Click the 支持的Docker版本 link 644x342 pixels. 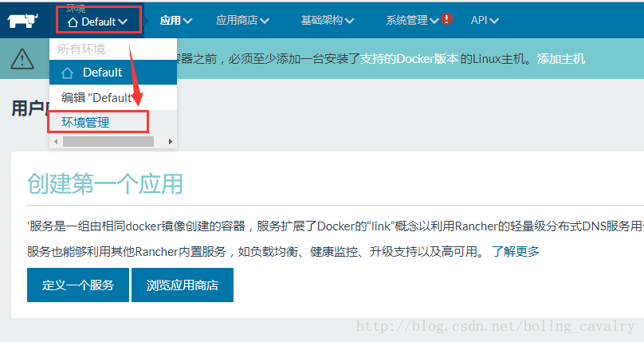(x=409, y=59)
